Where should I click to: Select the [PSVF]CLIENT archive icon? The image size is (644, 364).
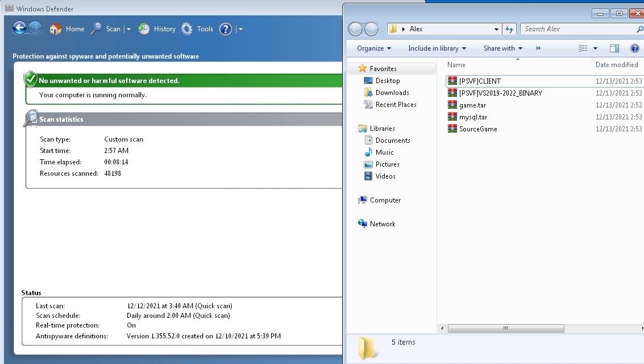pos(452,81)
